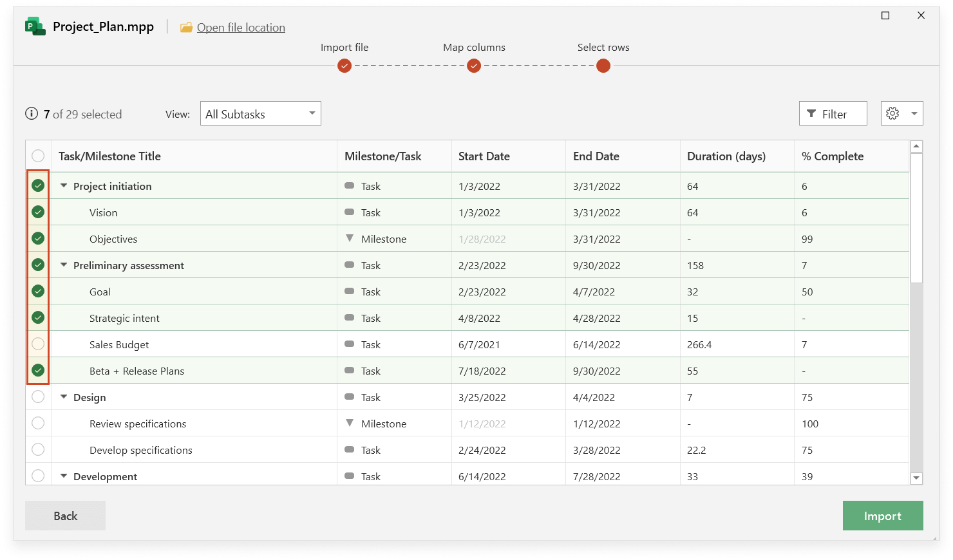This screenshot has width=953, height=560.
Task: Click the Select rows step indicator
Action: click(603, 47)
